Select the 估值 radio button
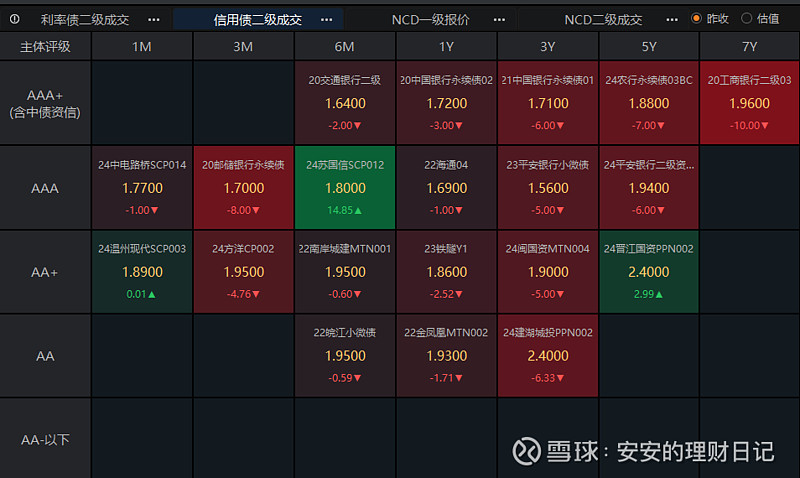800x478 pixels. pyautogui.click(x=746, y=18)
